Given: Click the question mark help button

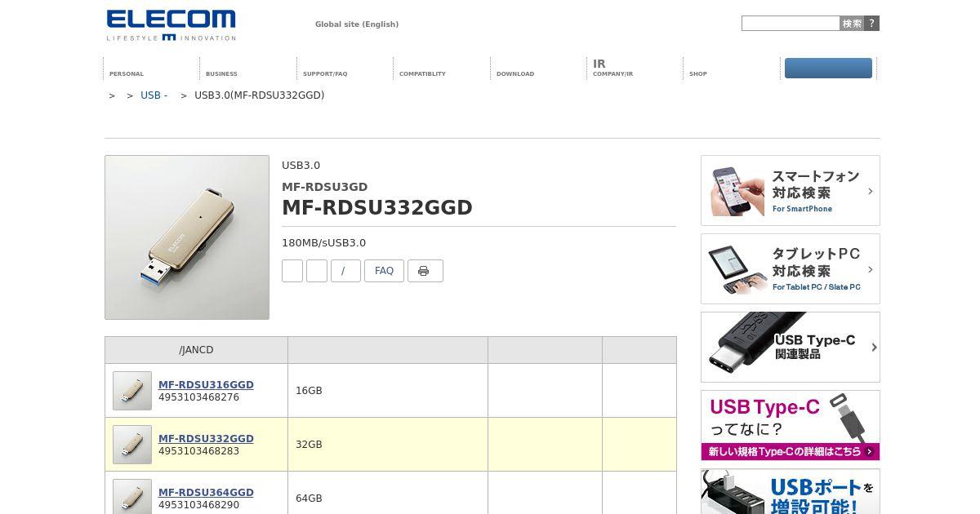Looking at the screenshot, I should [872, 24].
